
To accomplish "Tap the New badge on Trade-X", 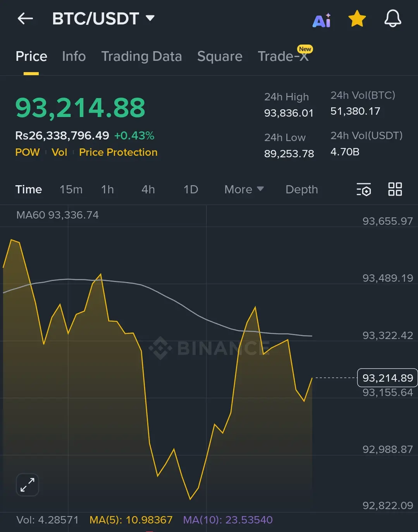I will 305,49.
